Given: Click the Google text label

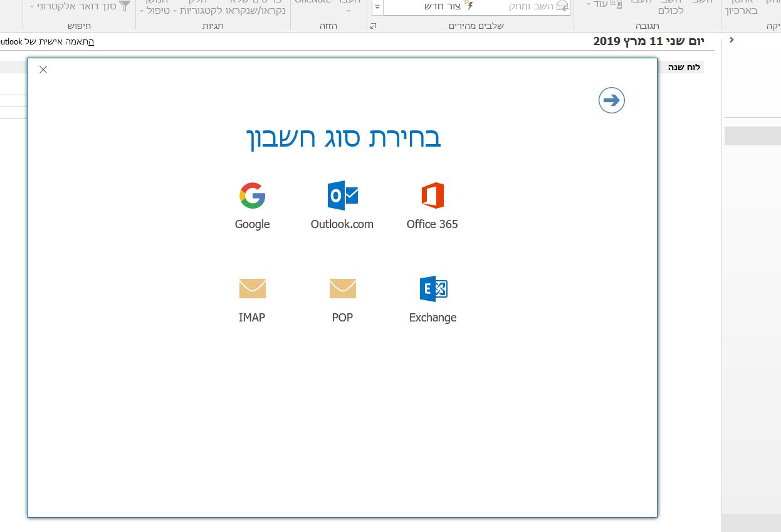Looking at the screenshot, I should point(253,224).
